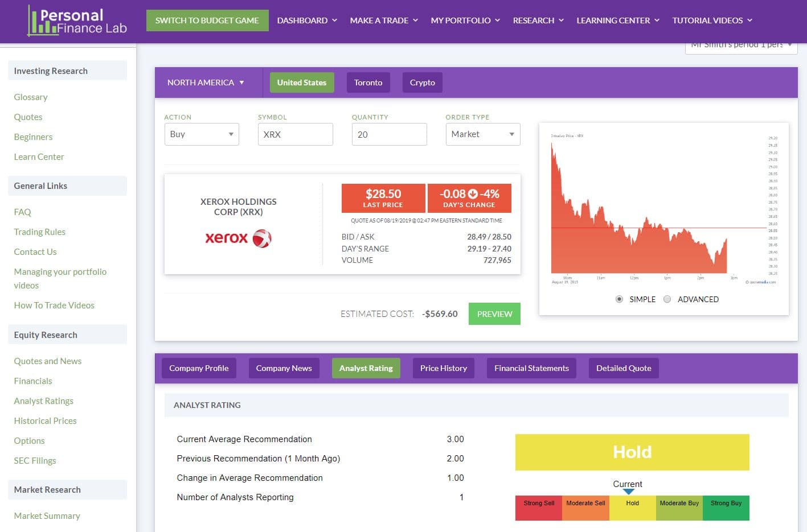Click the Equity Research section header
Image resolution: width=807 pixels, height=532 pixels.
tap(67, 335)
